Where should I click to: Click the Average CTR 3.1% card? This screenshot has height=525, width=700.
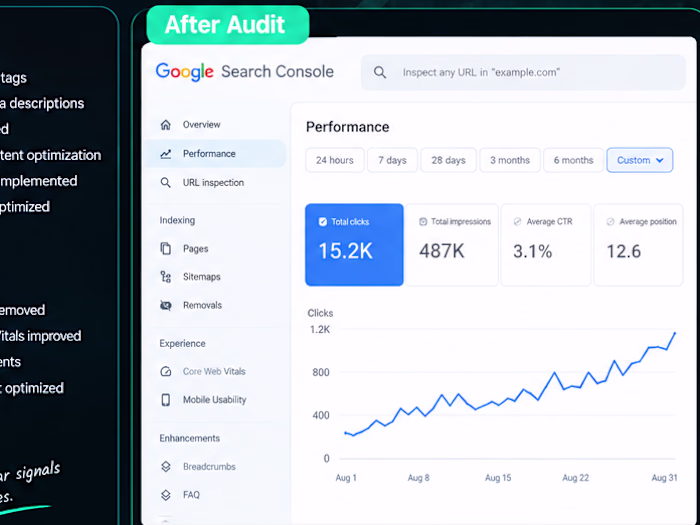pyautogui.click(x=546, y=245)
